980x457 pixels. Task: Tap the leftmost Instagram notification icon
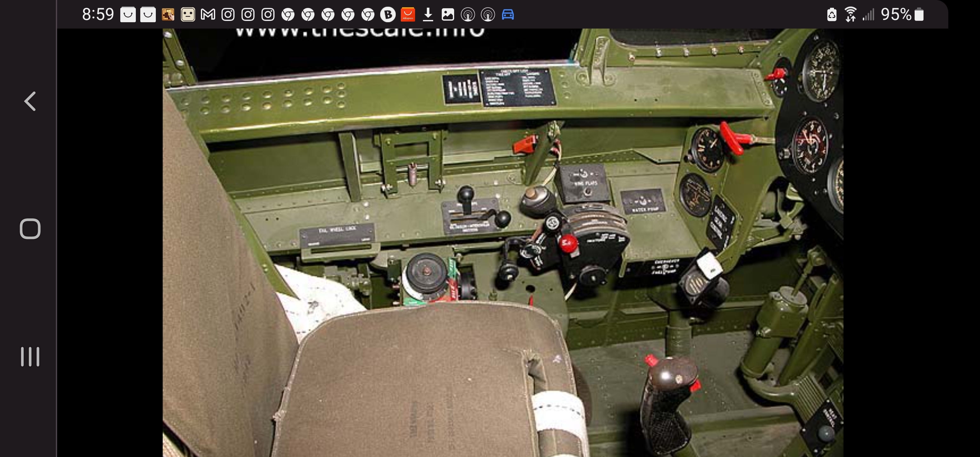(x=228, y=15)
